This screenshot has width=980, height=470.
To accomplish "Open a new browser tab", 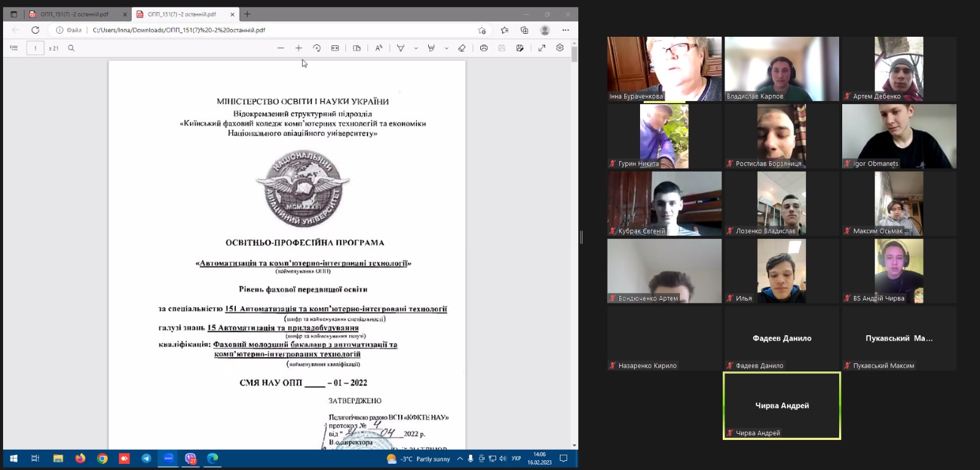I will point(247,14).
